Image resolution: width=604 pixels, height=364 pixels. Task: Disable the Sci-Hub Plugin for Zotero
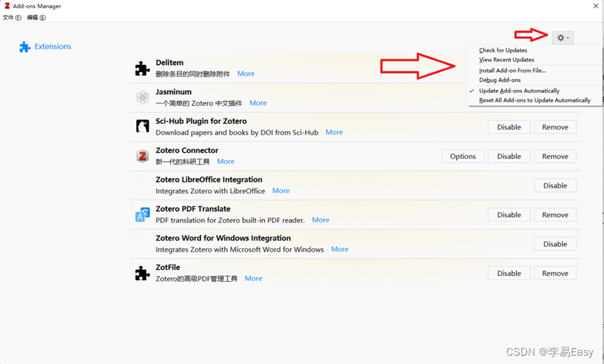(x=509, y=127)
